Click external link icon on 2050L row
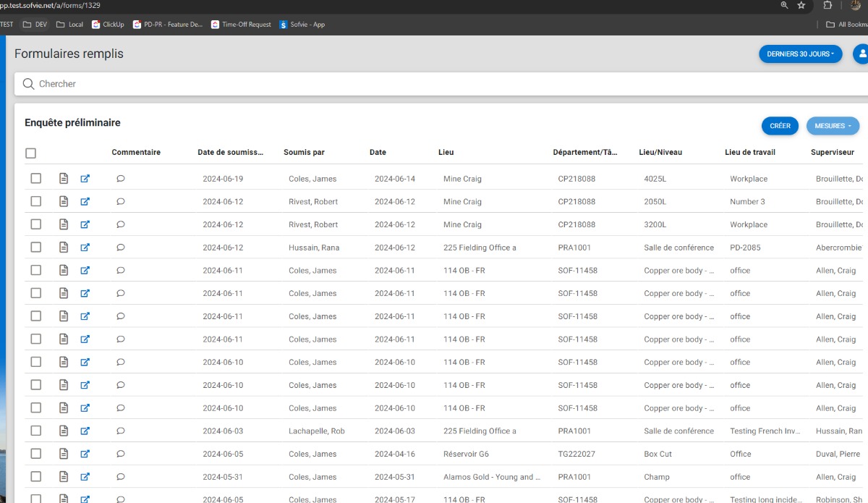868x503 pixels. [85, 202]
